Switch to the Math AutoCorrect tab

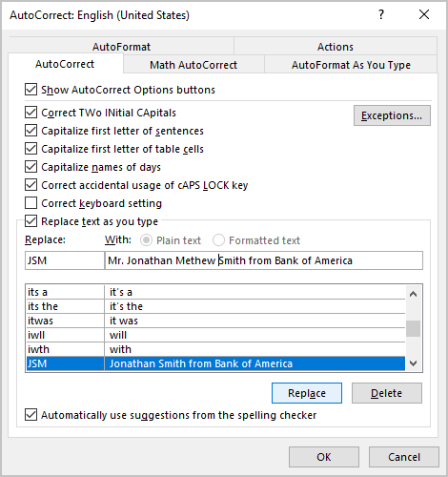click(193, 65)
